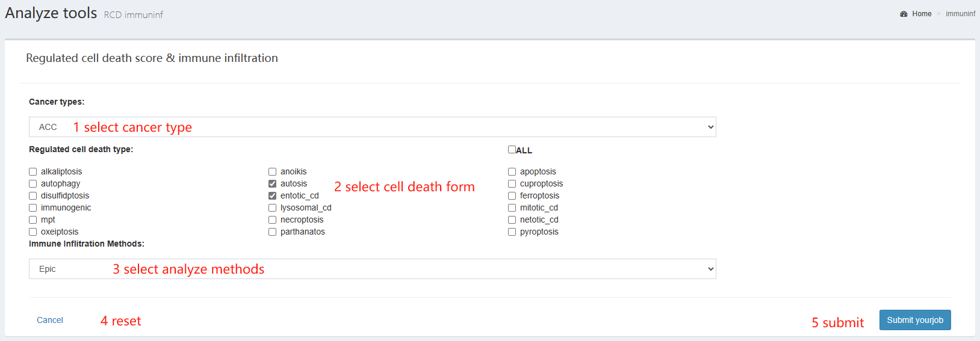
Task: Click the Cancel link
Action: tap(50, 320)
